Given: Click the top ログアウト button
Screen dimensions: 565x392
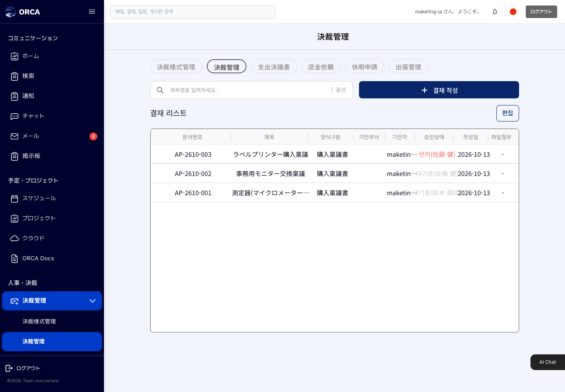Looking at the screenshot, I should coord(541,12).
